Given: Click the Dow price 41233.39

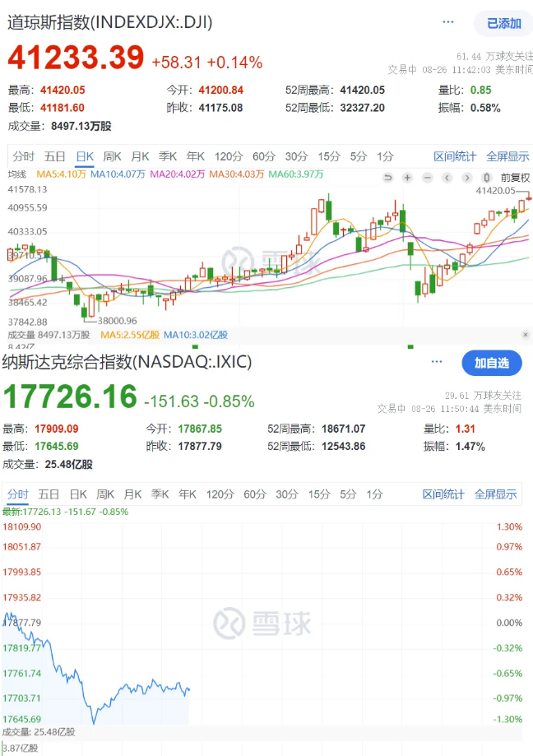Looking at the screenshot, I should [x=76, y=58].
